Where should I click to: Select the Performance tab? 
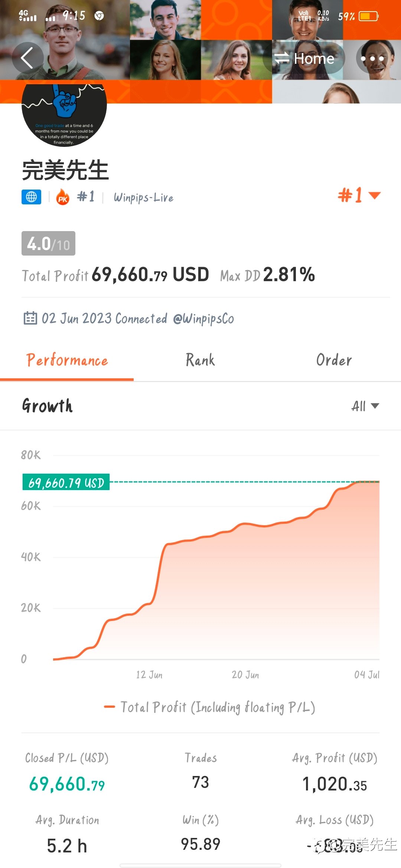[67, 360]
